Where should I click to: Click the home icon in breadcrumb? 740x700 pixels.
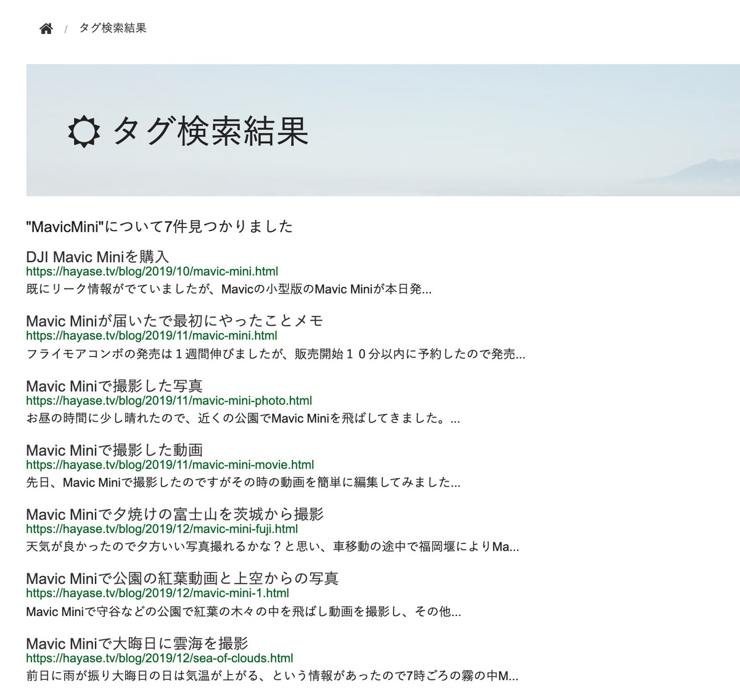click(46, 28)
